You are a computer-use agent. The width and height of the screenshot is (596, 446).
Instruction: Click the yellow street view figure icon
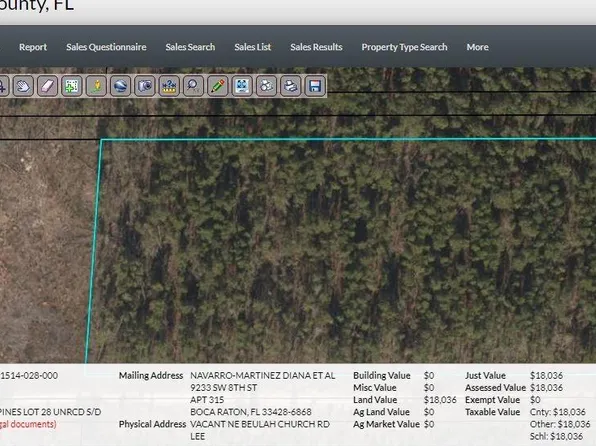click(x=96, y=86)
